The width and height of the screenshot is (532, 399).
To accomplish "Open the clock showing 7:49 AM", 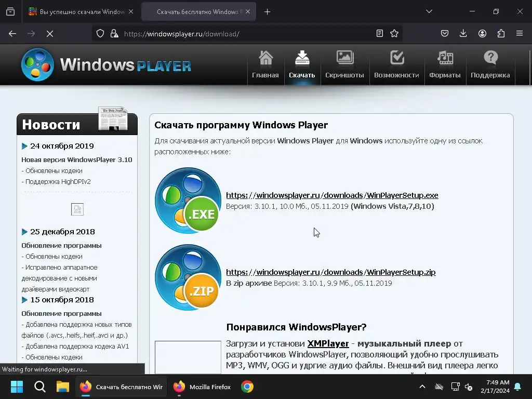I will click(495, 387).
